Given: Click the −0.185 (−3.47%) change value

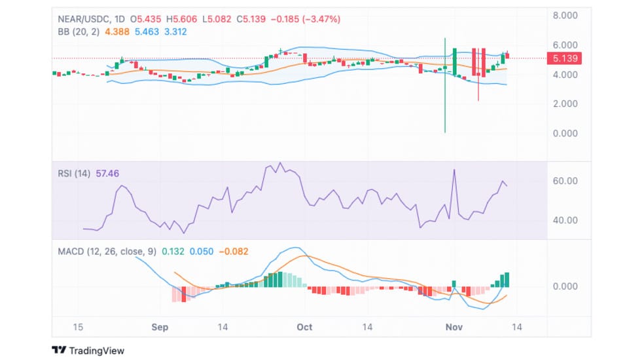Looking at the screenshot, I should coord(306,19).
